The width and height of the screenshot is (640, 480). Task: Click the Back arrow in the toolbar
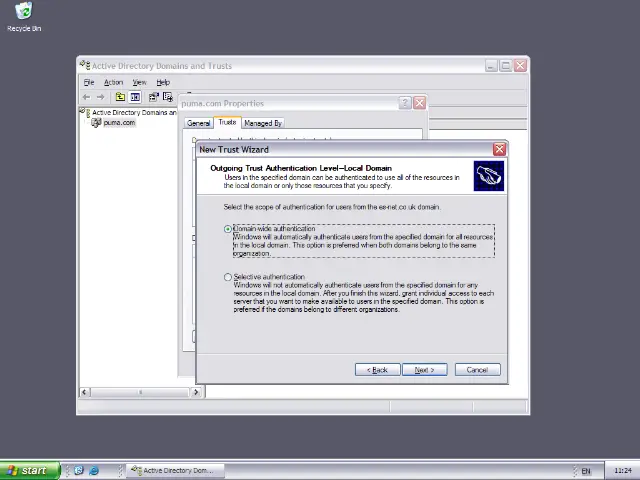(x=86, y=97)
